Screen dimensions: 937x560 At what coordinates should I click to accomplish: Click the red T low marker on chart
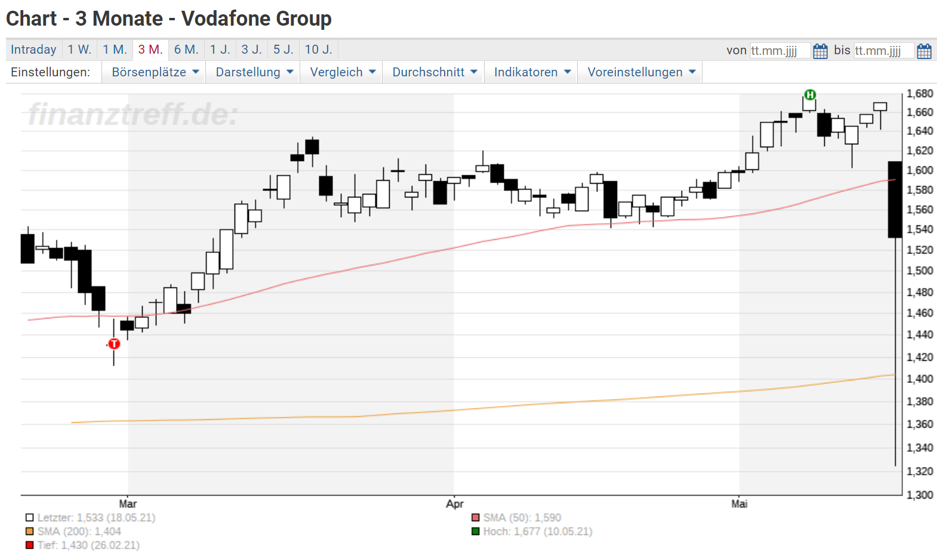click(x=114, y=344)
